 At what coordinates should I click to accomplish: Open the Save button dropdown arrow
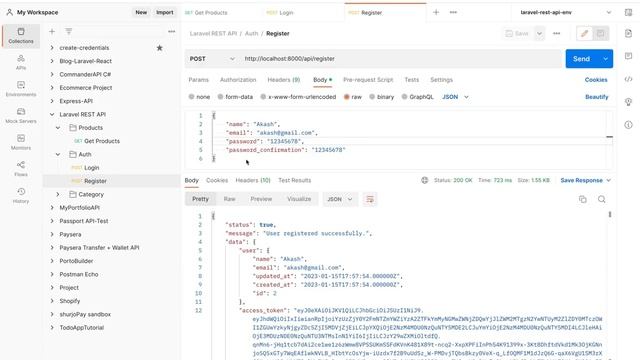[x=539, y=33]
